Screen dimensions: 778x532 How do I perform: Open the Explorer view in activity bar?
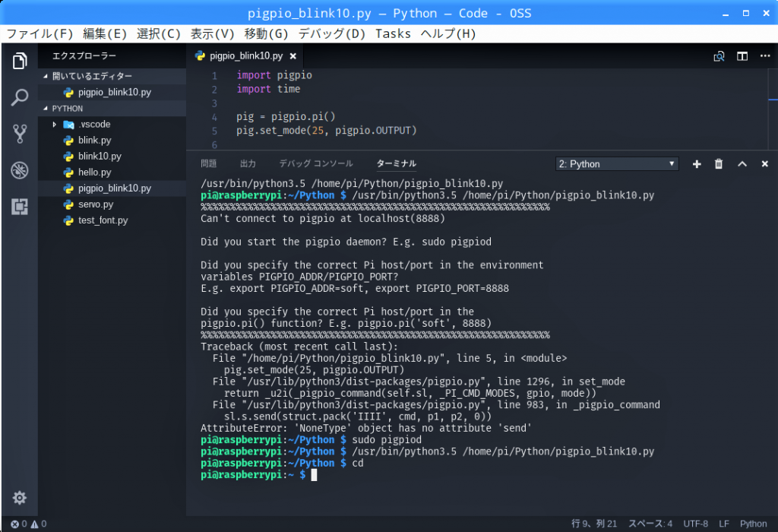point(20,62)
